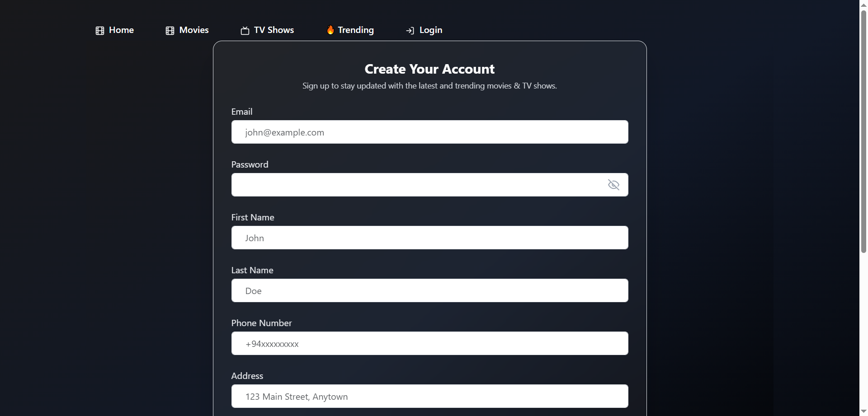Viewport: 868px width, 416px height.
Task: Click the scrollbar up arrow
Action: click(x=863, y=4)
